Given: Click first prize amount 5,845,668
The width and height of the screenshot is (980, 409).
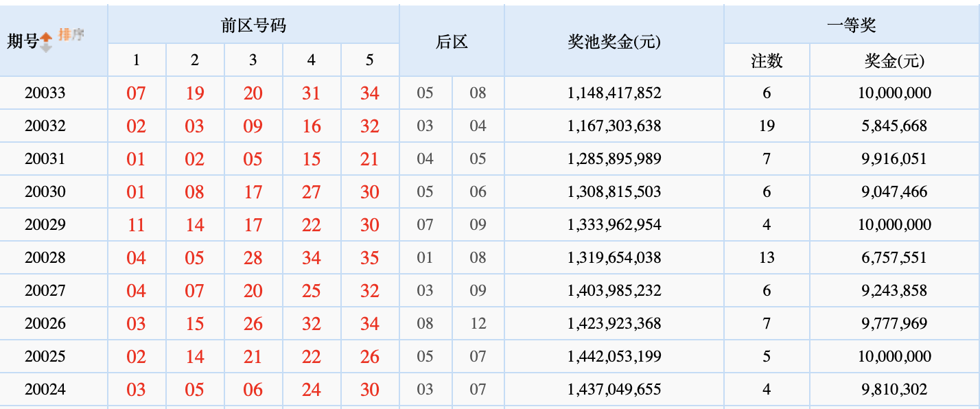Looking at the screenshot, I should tap(894, 126).
